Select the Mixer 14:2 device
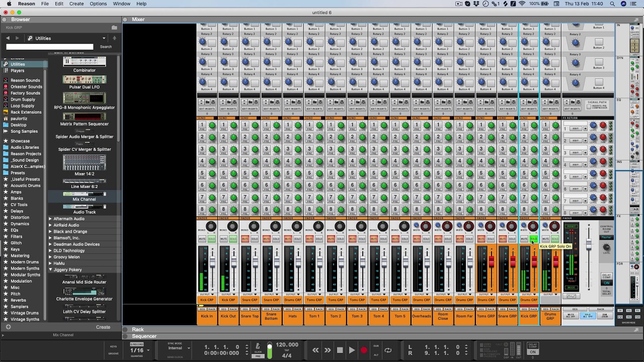 tap(84, 162)
